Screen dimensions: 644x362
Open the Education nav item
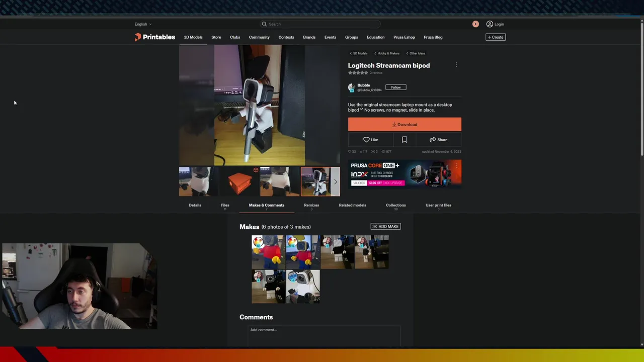pos(375,37)
